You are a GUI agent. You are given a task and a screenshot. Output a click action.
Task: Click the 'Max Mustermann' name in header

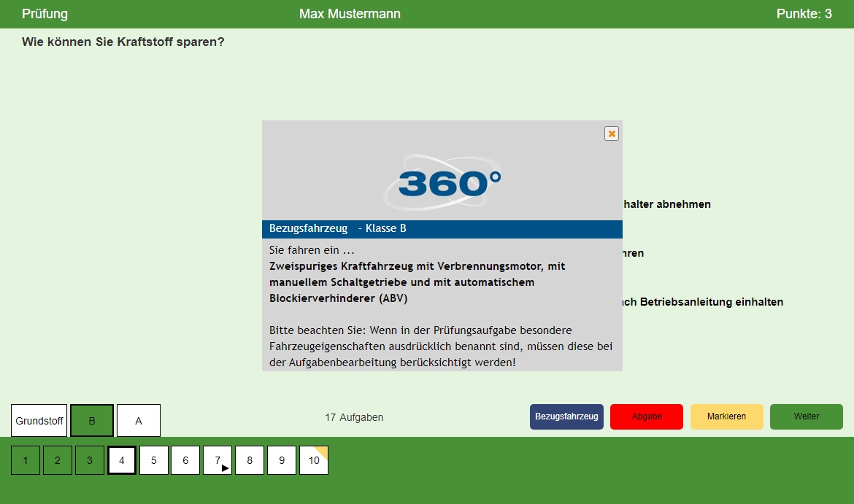(350, 14)
